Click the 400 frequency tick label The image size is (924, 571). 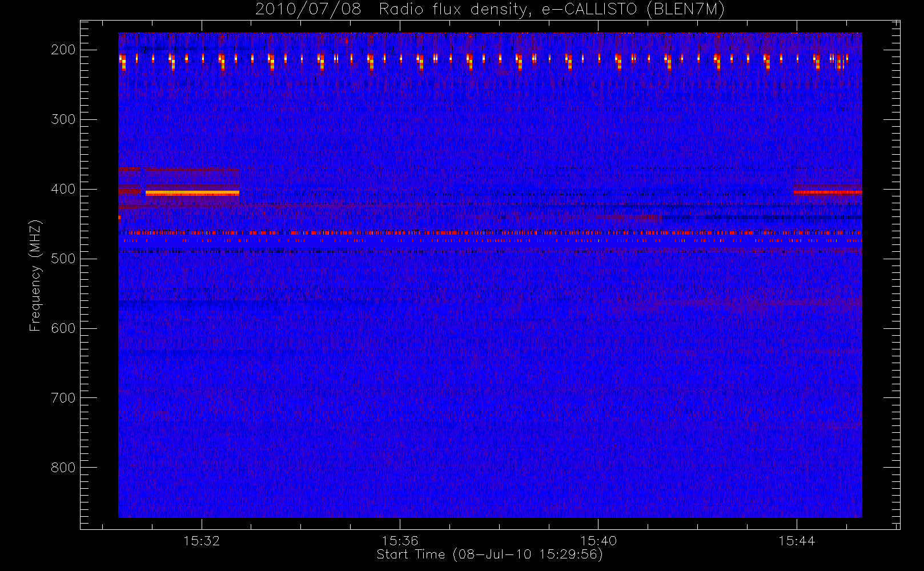63,189
